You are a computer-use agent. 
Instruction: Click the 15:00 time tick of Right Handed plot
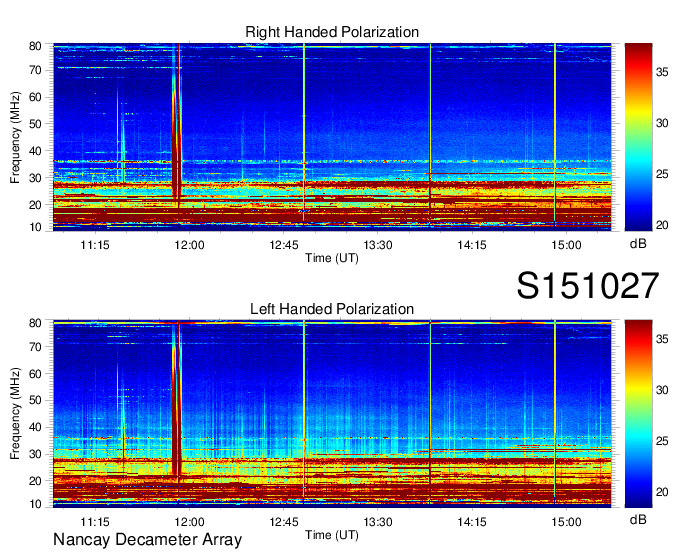pyautogui.click(x=566, y=245)
